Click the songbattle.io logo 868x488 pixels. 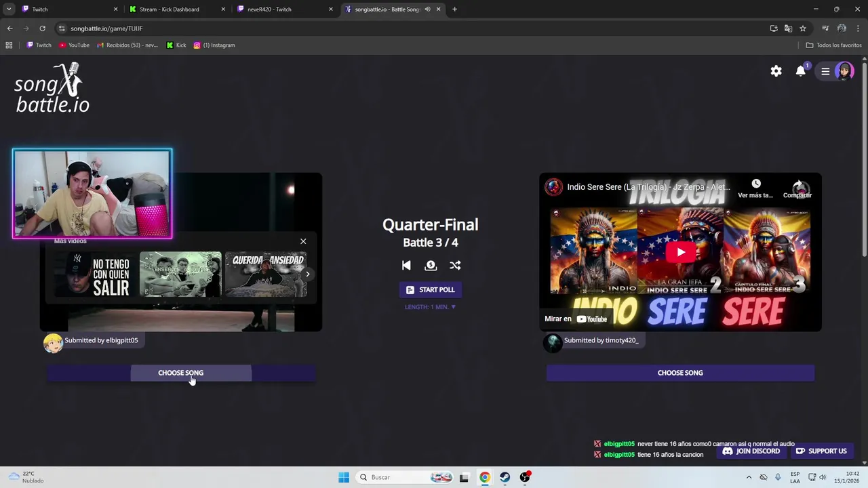52,87
